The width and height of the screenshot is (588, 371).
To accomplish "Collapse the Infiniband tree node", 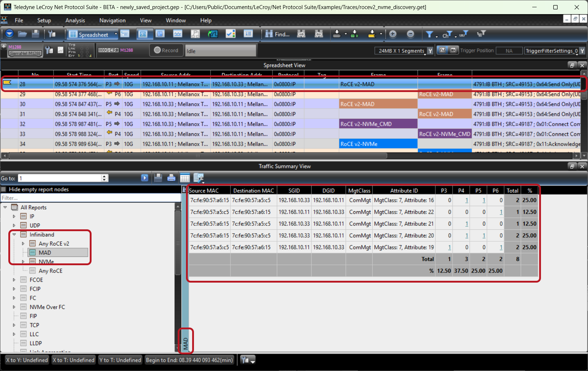I will 14,234.
